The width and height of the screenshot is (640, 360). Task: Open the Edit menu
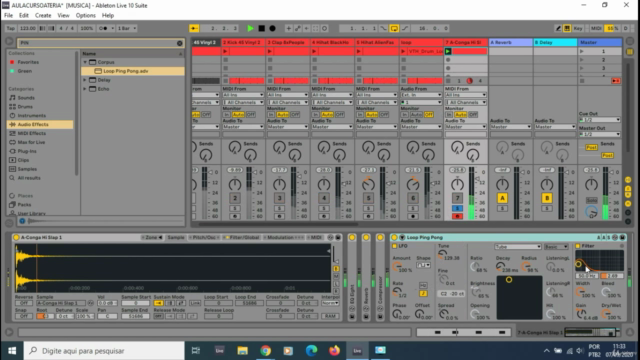(x=24, y=16)
